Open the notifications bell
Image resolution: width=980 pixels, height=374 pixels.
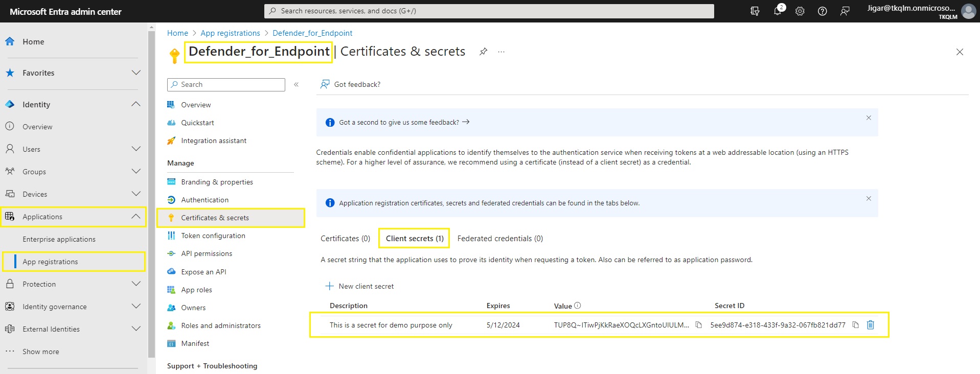pyautogui.click(x=778, y=11)
